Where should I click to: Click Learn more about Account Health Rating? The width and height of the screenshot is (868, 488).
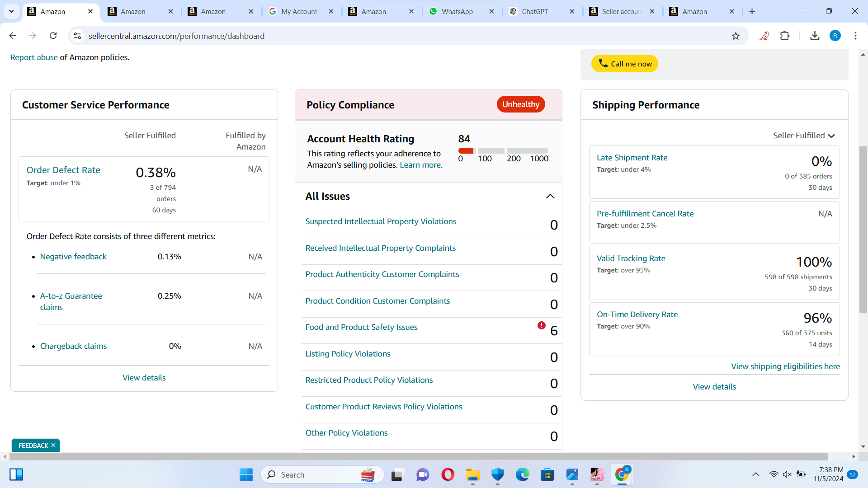420,165
